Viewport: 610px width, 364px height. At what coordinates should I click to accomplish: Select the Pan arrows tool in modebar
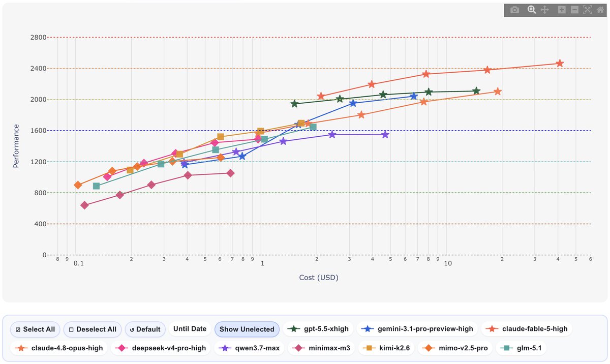pyautogui.click(x=544, y=10)
